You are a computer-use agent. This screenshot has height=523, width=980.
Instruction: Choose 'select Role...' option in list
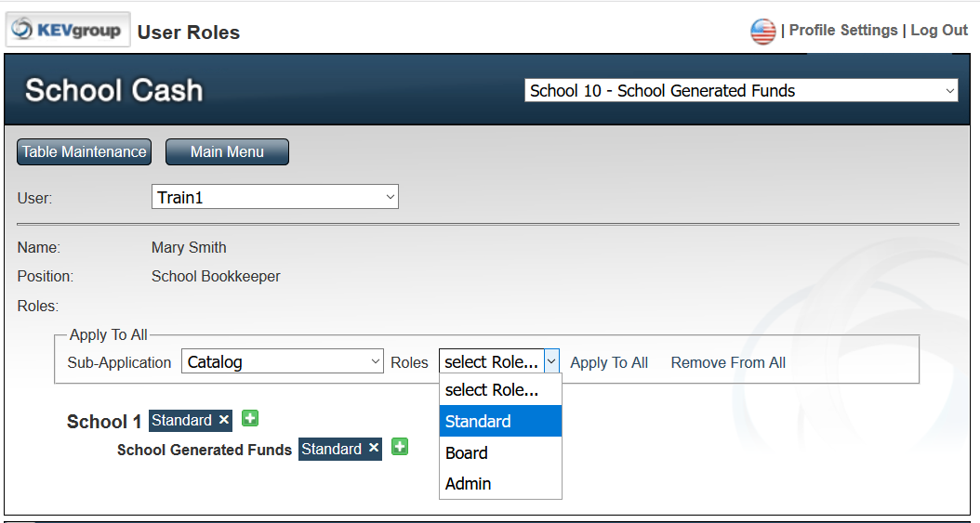tap(500, 390)
